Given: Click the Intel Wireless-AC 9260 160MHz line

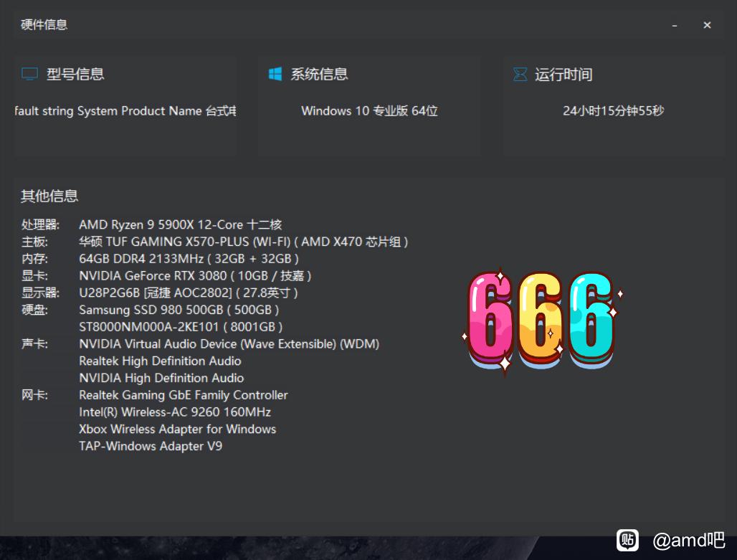Looking at the screenshot, I should 175,412.
